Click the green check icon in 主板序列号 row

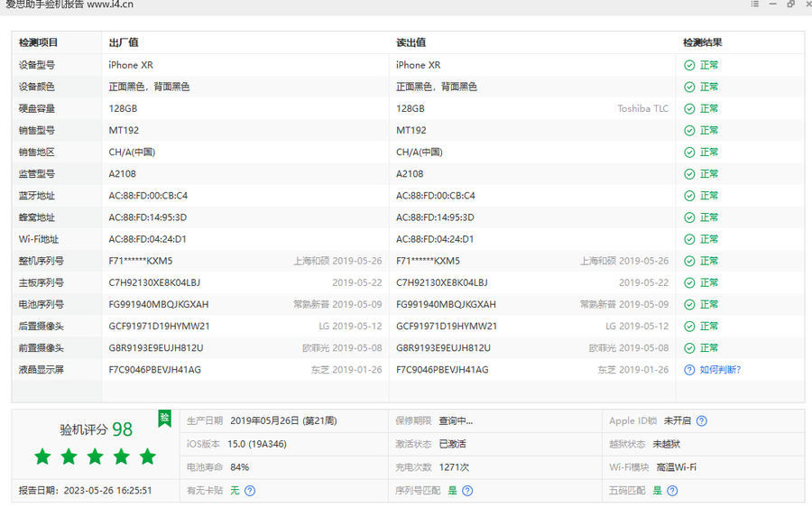(689, 282)
